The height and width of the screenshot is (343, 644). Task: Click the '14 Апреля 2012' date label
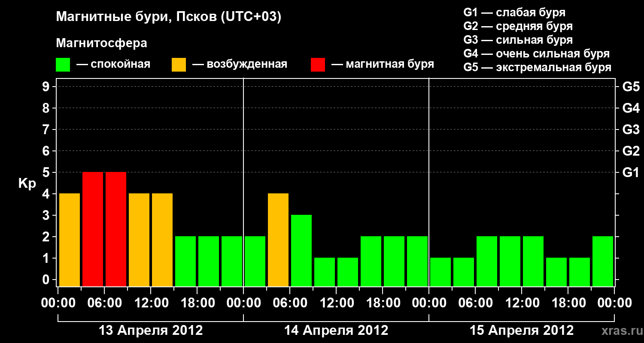(x=336, y=331)
